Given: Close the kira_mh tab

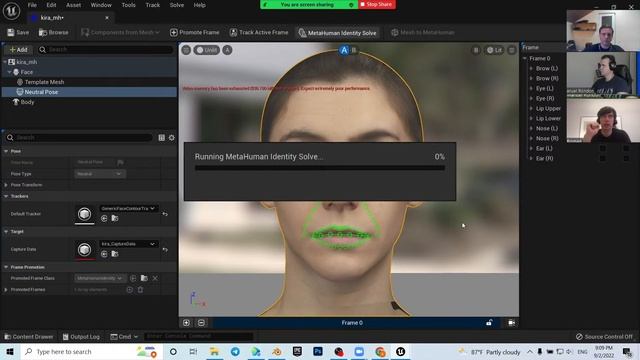Looking at the screenshot, I should [x=107, y=18].
